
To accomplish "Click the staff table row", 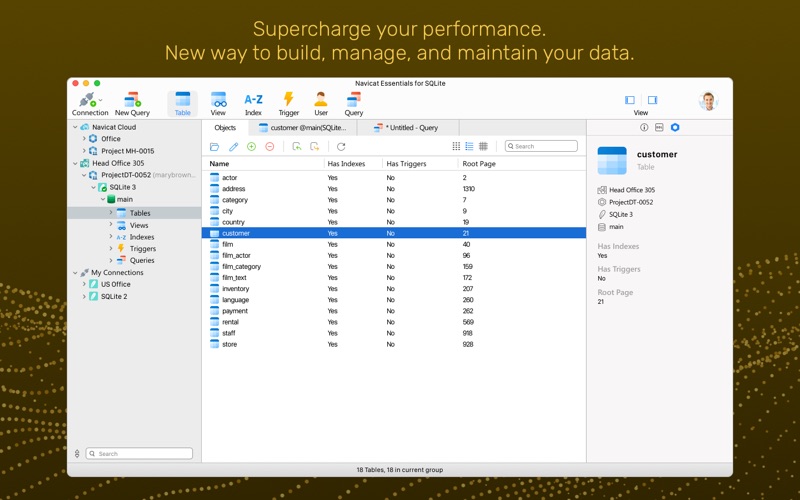I will [394, 333].
